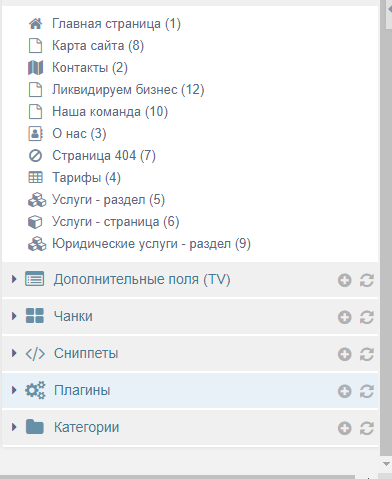Add a new snippet with plus icon
392x479 pixels.
pyautogui.click(x=344, y=354)
